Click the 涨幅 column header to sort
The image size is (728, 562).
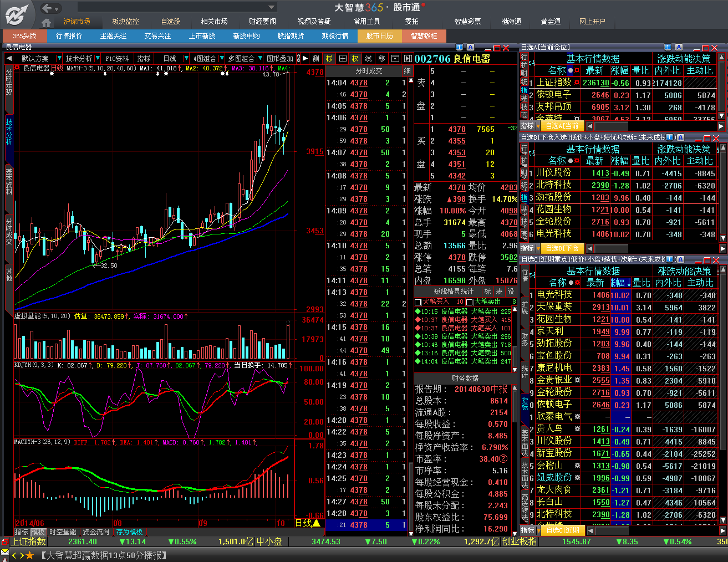tap(620, 70)
